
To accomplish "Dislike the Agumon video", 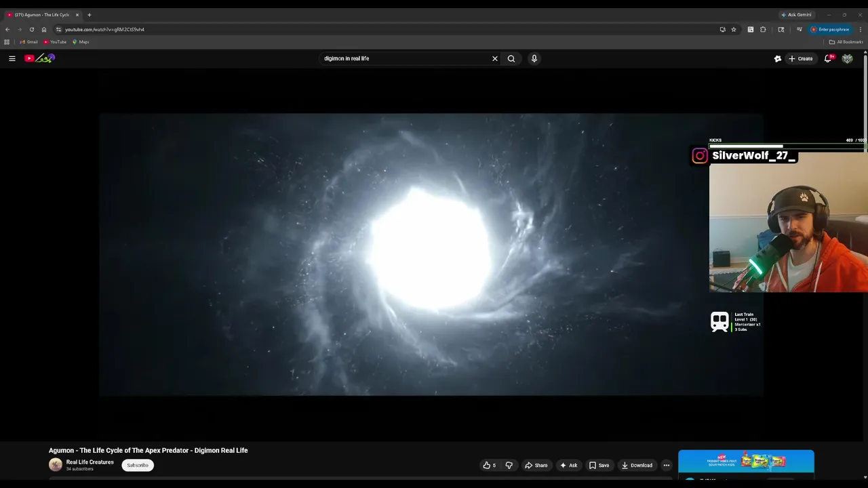I will 509,466.
